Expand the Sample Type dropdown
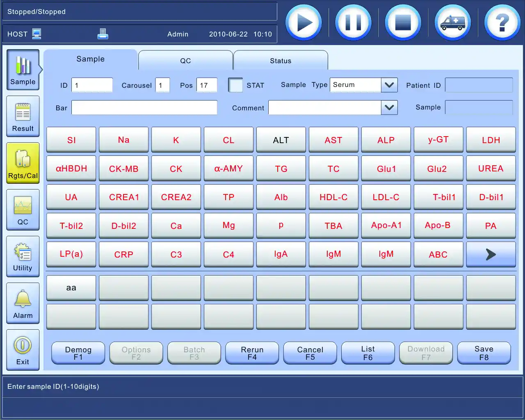This screenshot has width=525, height=420. pyautogui.click(x=389, y=85)
